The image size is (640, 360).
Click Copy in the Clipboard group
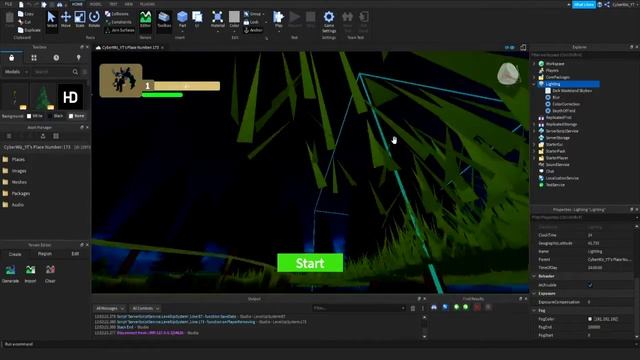[x=26, y=14]
